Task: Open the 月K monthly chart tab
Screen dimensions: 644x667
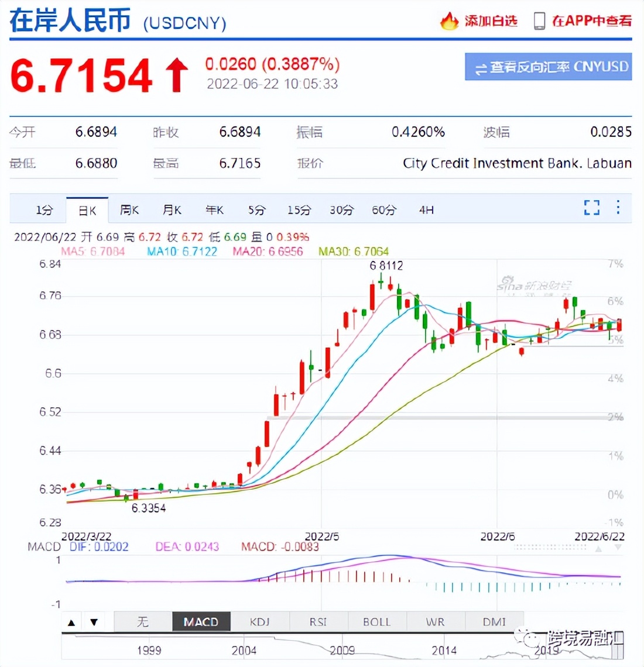Action: 172,209
